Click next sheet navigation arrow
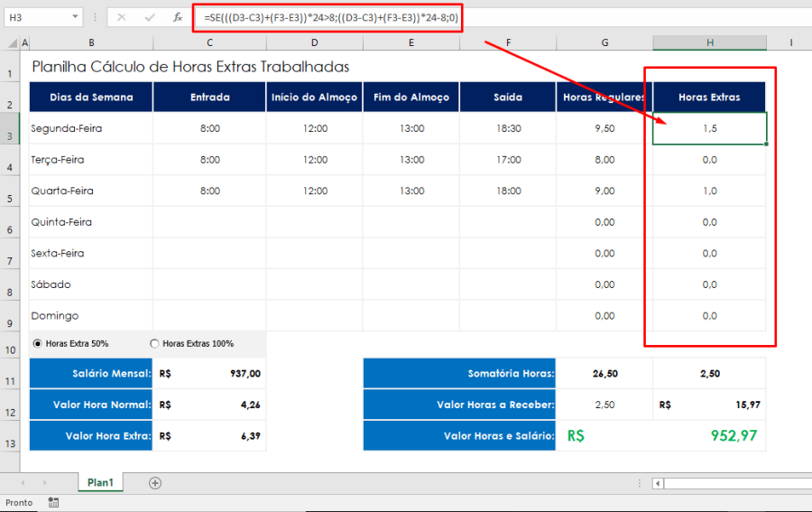The image size is (812, 512). tap(44, 482)
